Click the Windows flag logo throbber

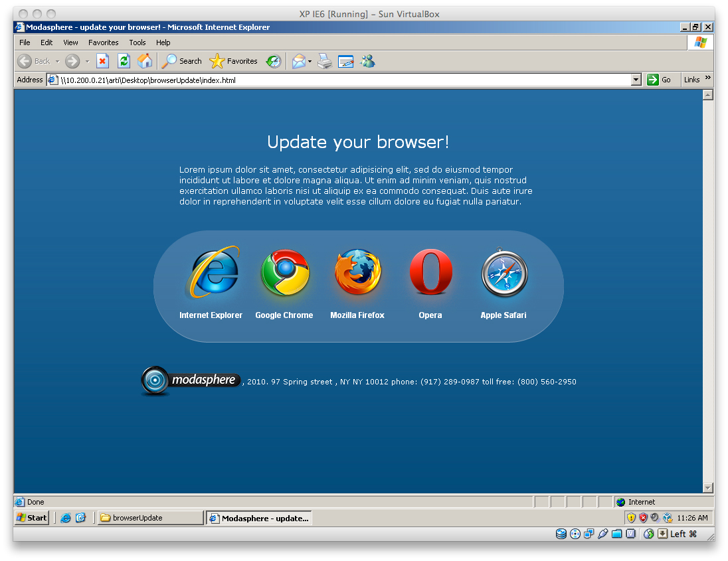(701, 42)
